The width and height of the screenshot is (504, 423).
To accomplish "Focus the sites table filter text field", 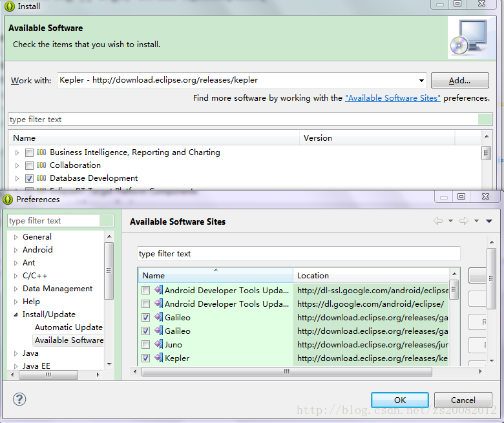I will pyautogui.click(x=299, y=253).
